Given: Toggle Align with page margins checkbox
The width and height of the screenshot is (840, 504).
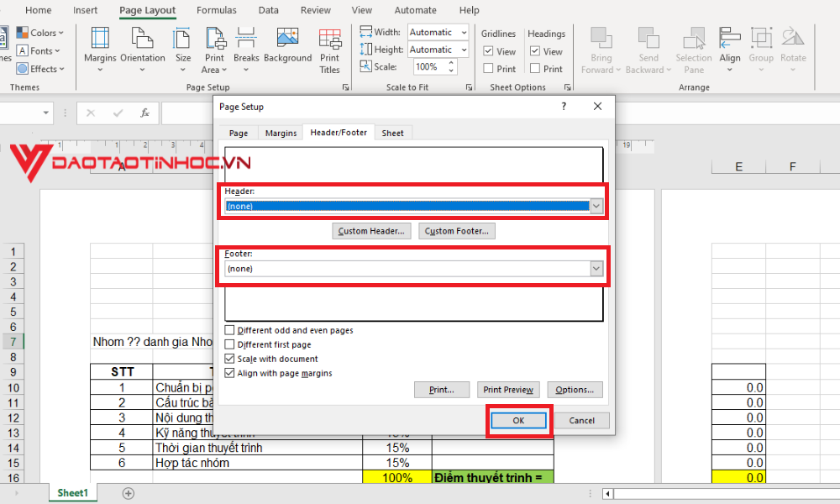Looking at the screenshot, I should [x=229, y=373].
